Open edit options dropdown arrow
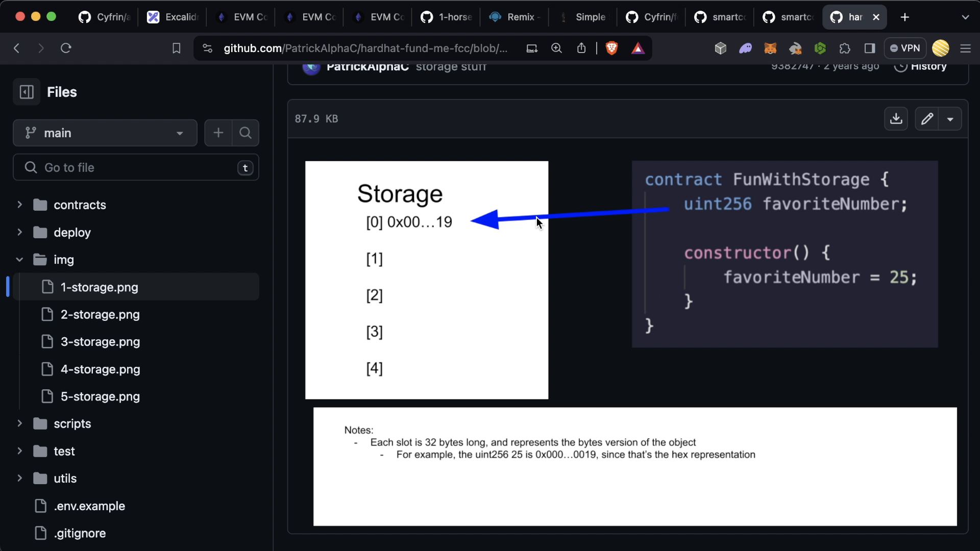 [x=950, y=119]
